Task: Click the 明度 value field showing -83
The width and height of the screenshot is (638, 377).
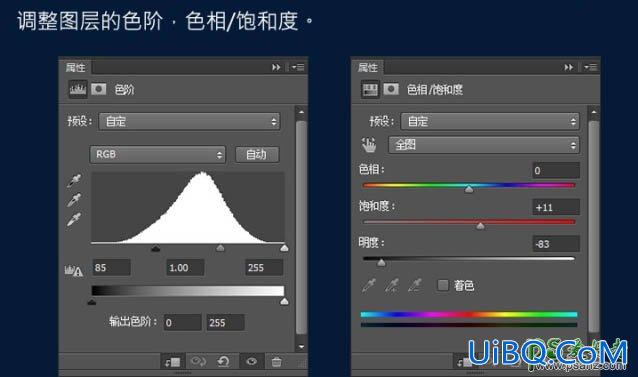Action: pyautogui.click(x=556, y=244)
